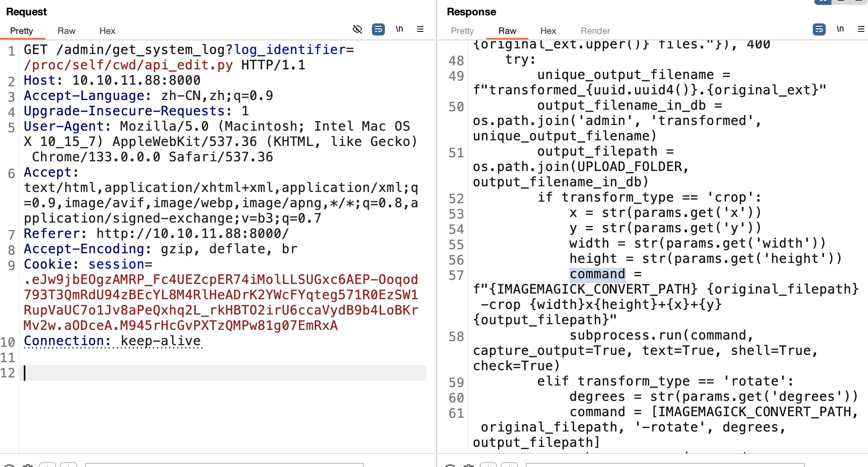Viewport: 868px width, 467px height.
Task: Switch to Raw tab in Request
Action: (66, 31)
